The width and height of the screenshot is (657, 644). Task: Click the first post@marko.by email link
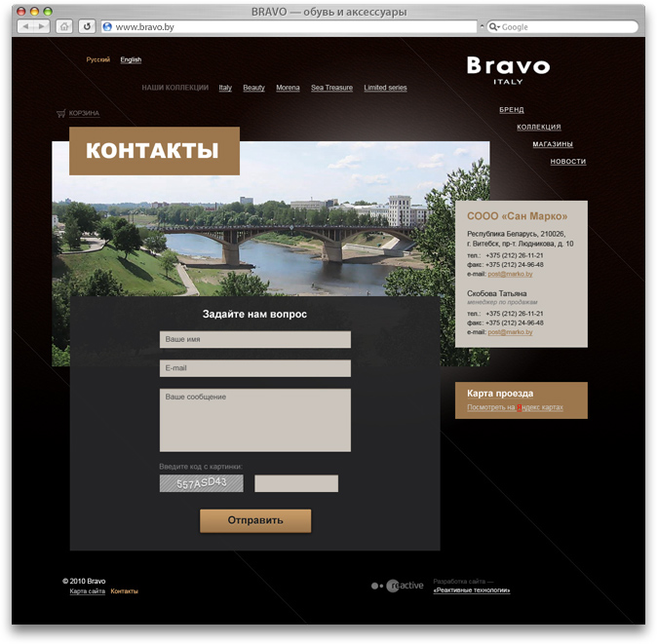(x=510, y=274)
